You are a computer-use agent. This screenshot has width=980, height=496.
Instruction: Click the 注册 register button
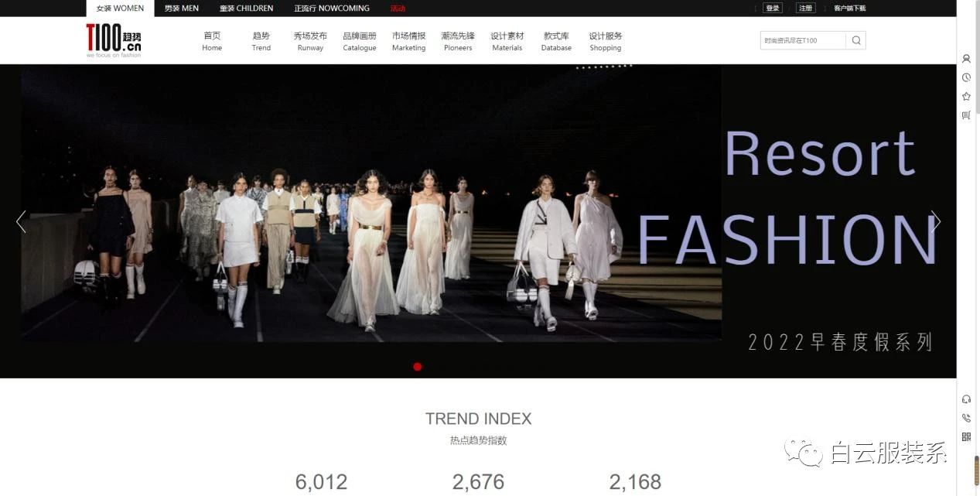[806, 9]
